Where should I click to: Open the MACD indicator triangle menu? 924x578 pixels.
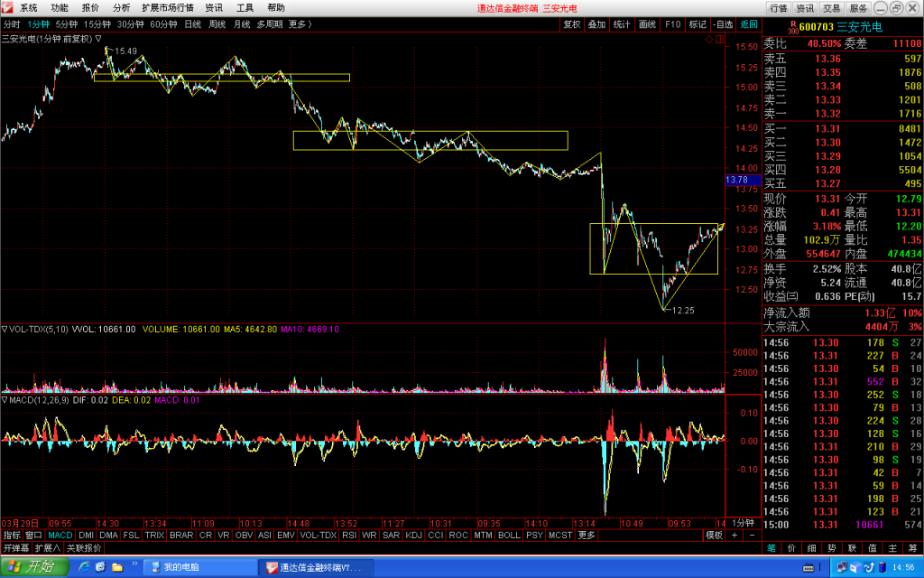click(5, 400)
